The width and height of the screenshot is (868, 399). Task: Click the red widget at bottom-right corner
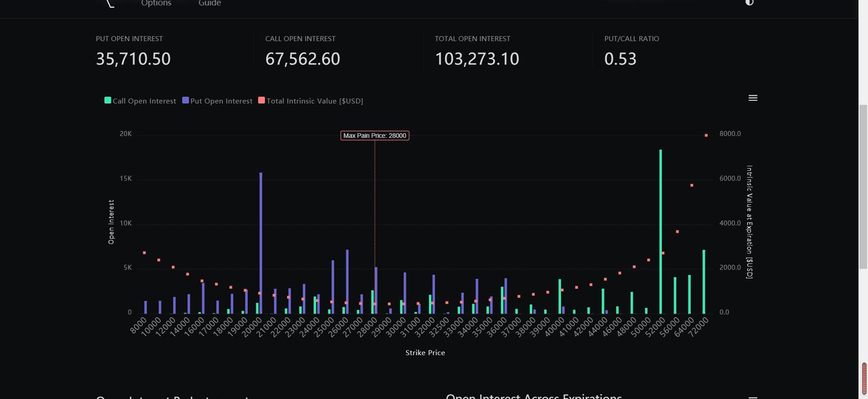coord(864,378)
